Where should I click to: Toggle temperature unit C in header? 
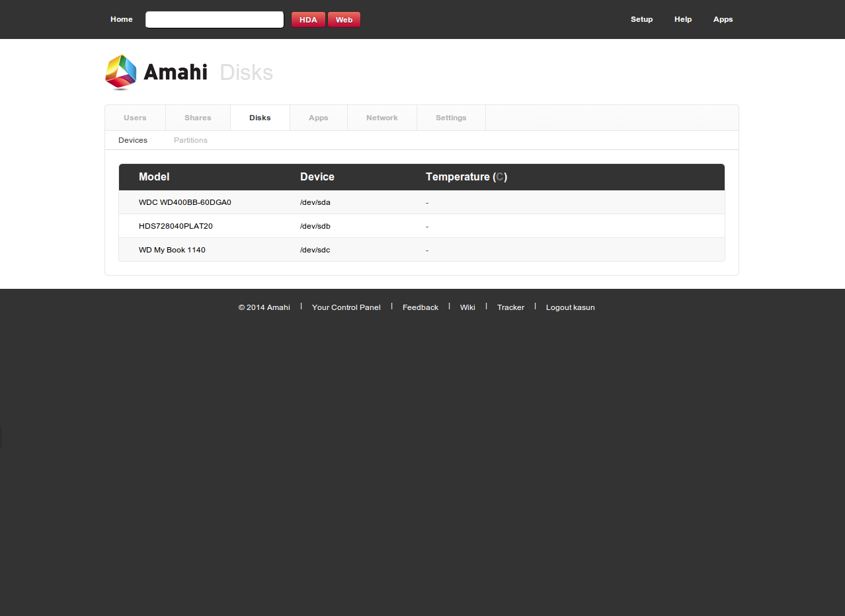(x=500, y=177)
